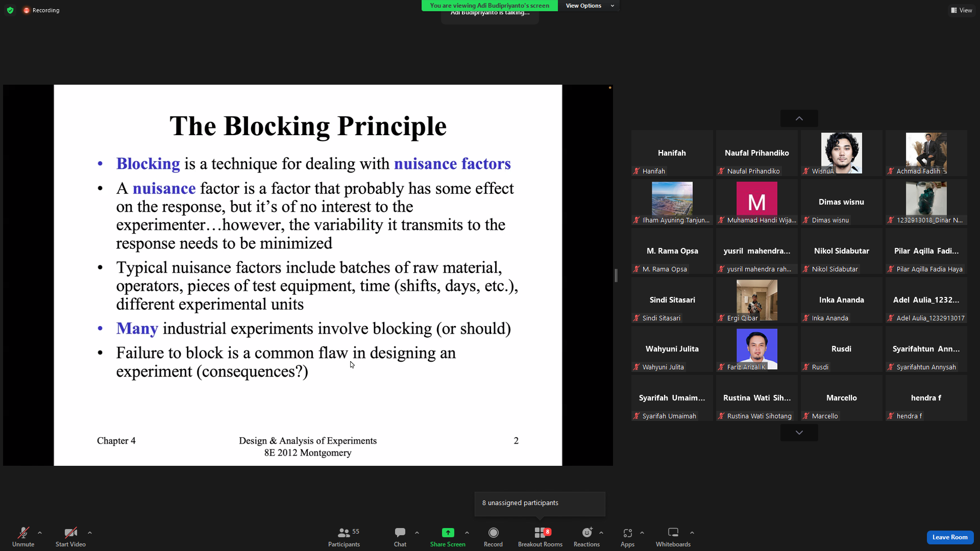980x551 pixels.
Task: Open the View Options dropdown
Action: [x=589, y=6]
